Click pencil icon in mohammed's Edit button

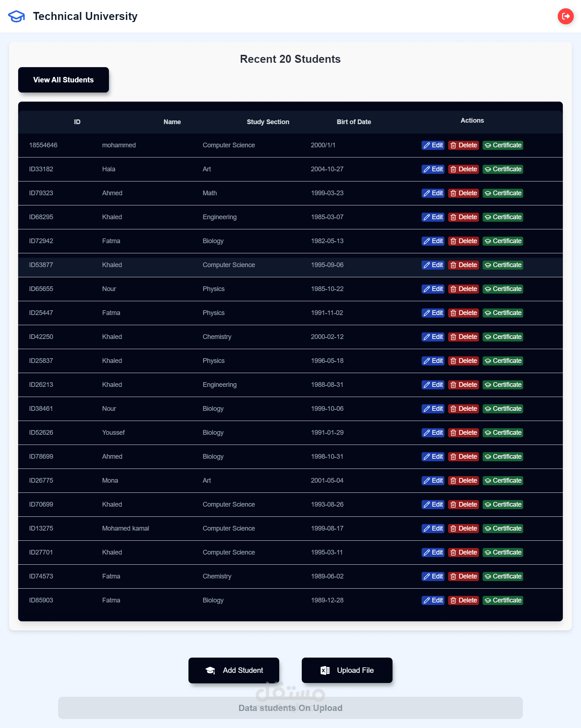pos(427,146)
